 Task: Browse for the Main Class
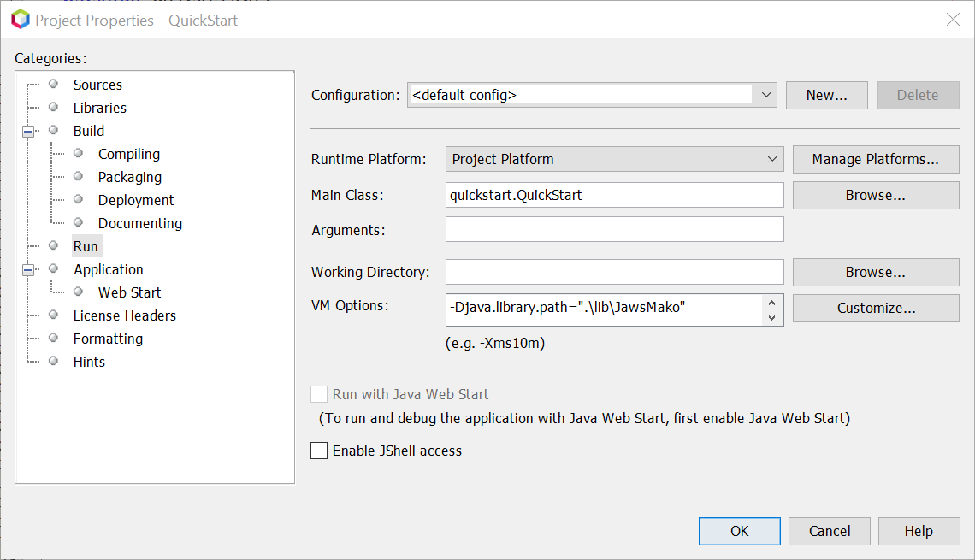tap(875, 195)
